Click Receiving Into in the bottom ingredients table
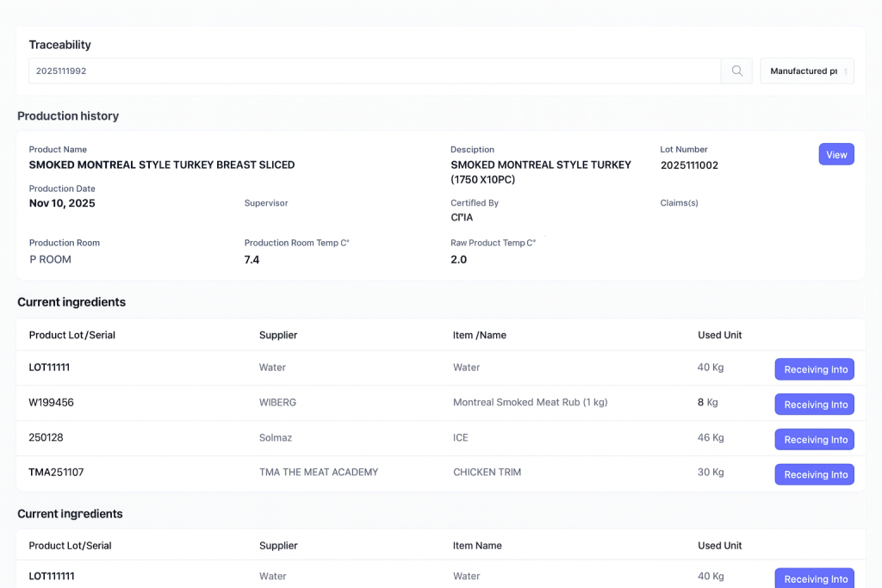Screen dimensions: 882x588 click(x=814, y=578)
